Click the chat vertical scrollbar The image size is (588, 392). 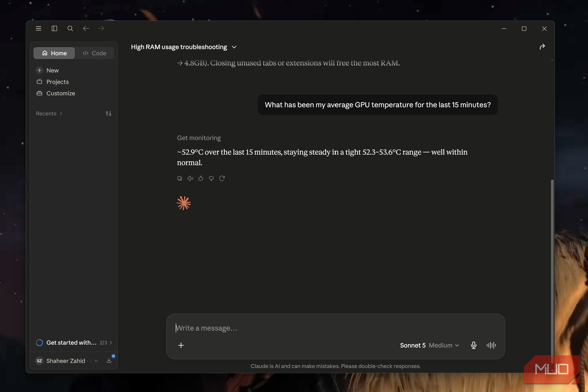pos(552,271)
